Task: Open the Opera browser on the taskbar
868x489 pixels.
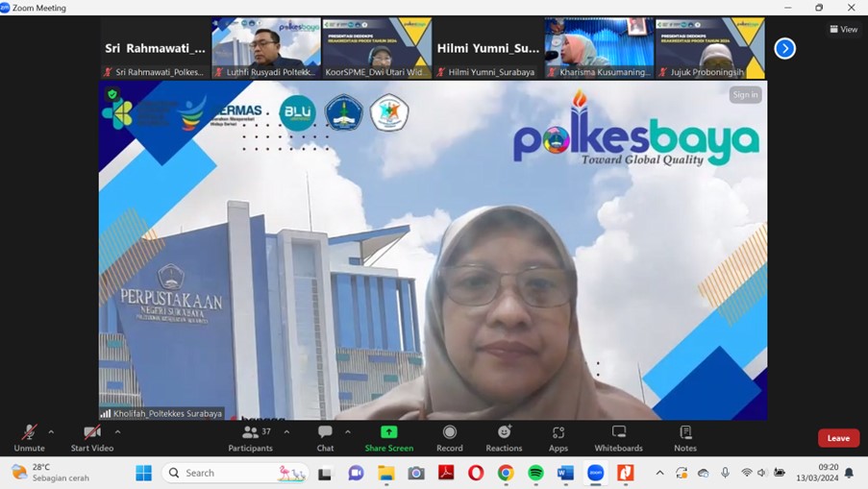Action: click(x=476, y=473)
